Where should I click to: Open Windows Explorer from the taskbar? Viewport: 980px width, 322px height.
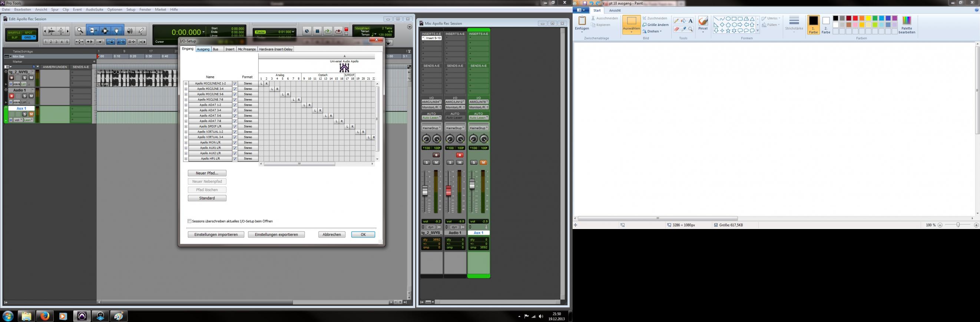tap(26, 316)
